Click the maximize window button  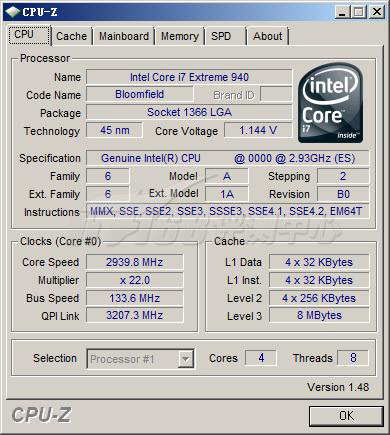point(359,12)
